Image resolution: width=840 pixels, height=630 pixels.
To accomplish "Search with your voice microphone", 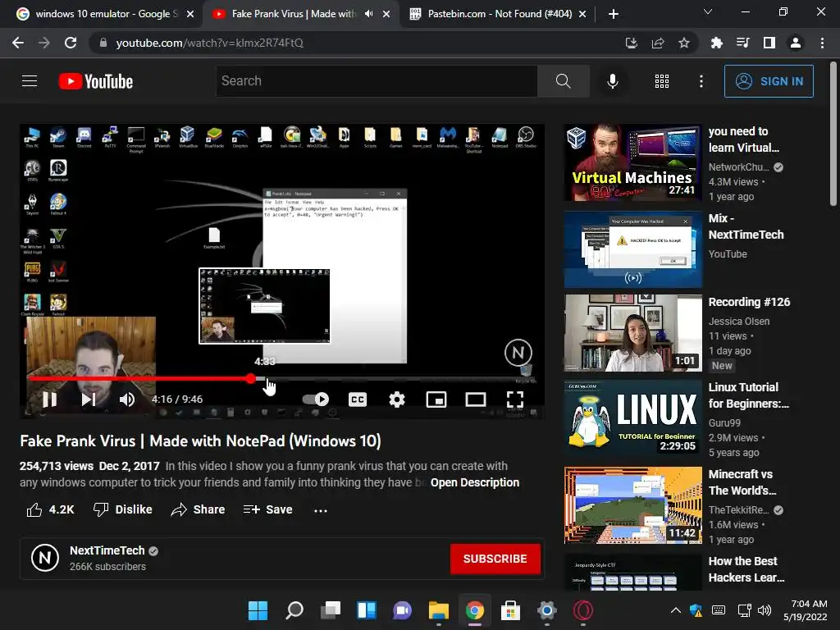I will tap(613, 81).
